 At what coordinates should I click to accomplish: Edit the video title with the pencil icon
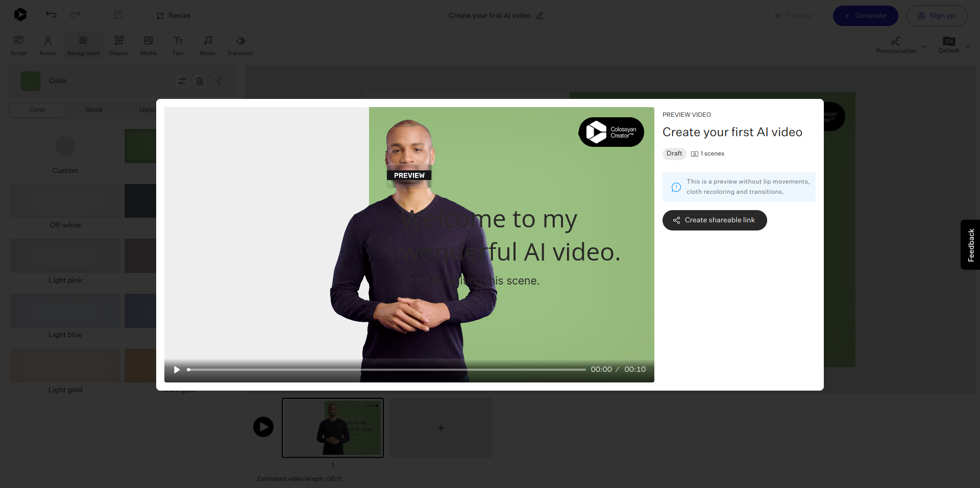tap(540, 16)
